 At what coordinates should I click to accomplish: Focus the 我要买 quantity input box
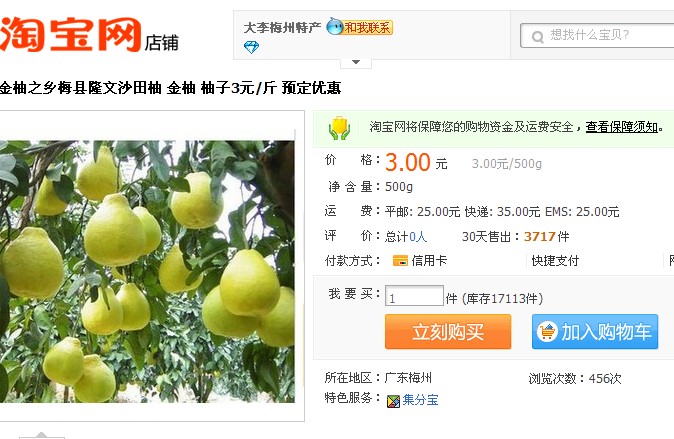[x=414, y=296]
